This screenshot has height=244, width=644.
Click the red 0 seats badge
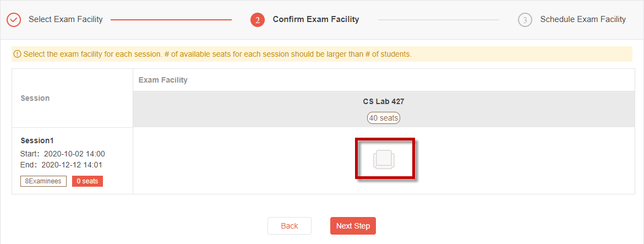[x=88, y=181]
